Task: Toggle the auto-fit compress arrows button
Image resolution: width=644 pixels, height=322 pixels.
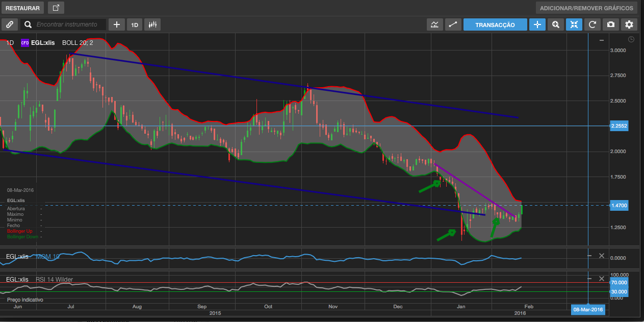Action: click(x=574, y=24)
